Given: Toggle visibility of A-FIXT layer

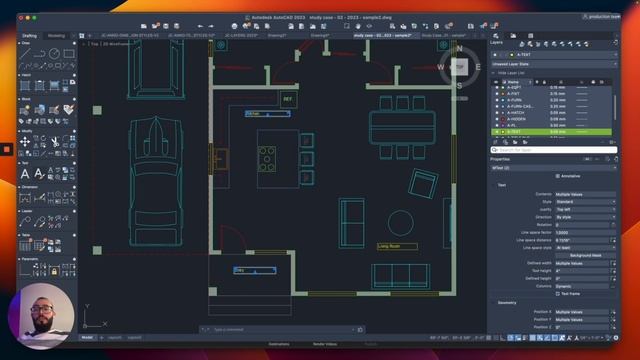Looking at the screenshot, I should click(497, 94).
